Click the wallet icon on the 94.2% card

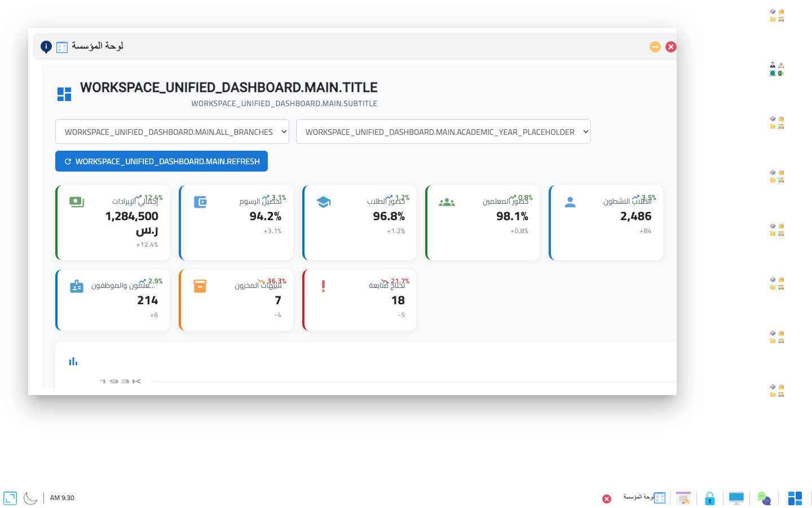pos(200,202)
